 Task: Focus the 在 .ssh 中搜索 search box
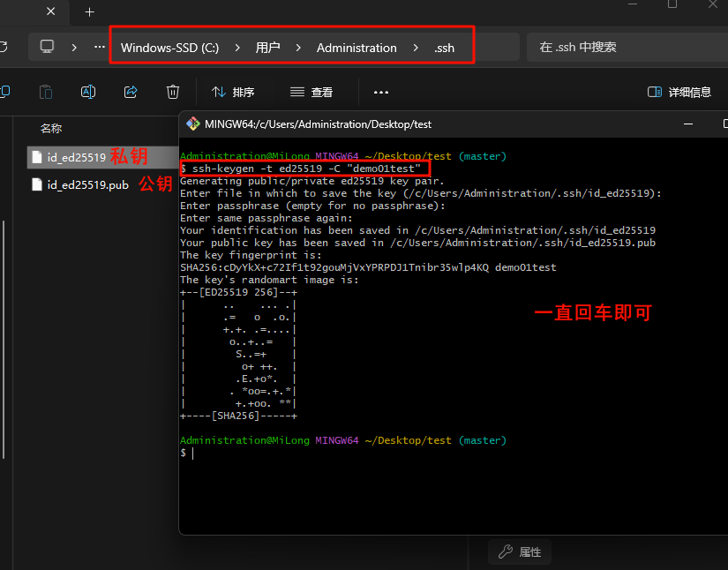click(627, 47)
